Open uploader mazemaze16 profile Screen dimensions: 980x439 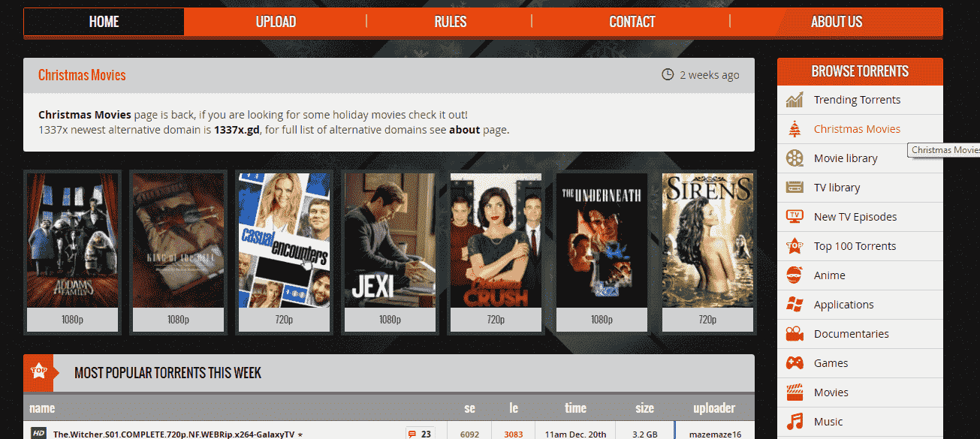click(715, 434)
